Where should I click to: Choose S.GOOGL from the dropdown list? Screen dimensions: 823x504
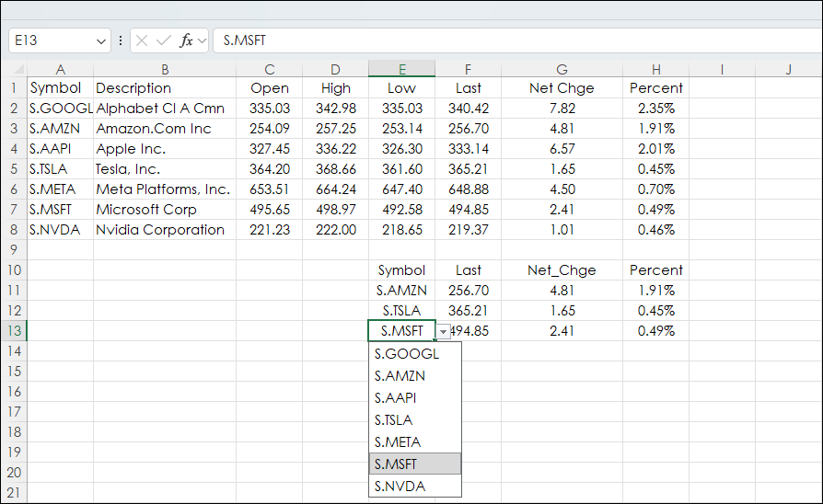click(415, 354)
